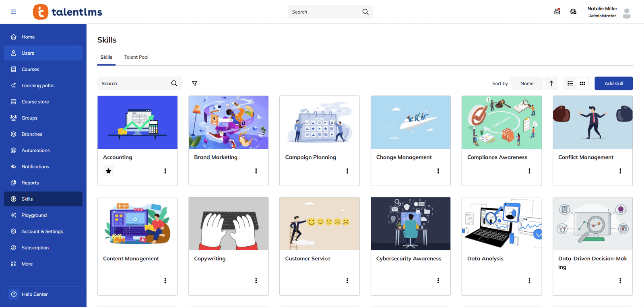This screenshot has height=307, width=644.
Task: Click the talentlms logo
Action: [68, 12]
